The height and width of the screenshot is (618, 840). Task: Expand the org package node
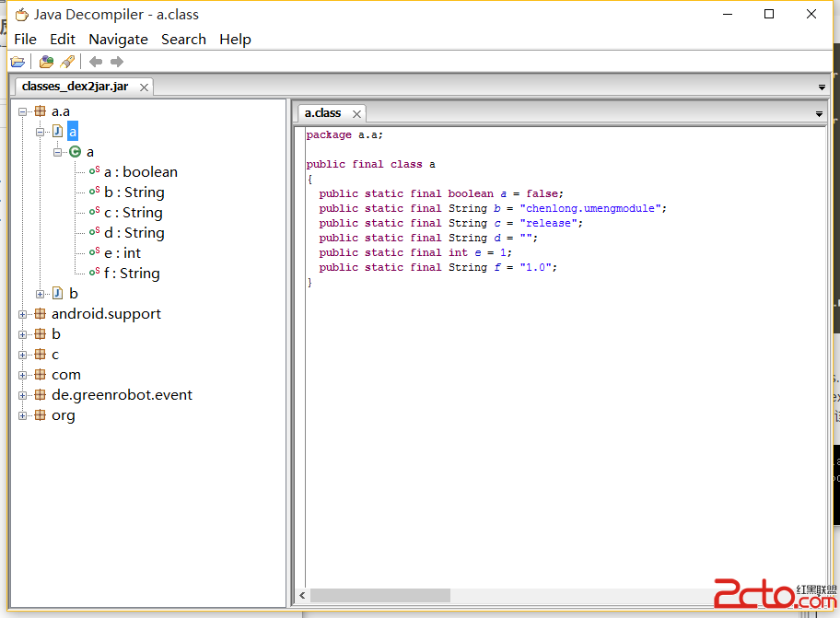pos(23,415)
